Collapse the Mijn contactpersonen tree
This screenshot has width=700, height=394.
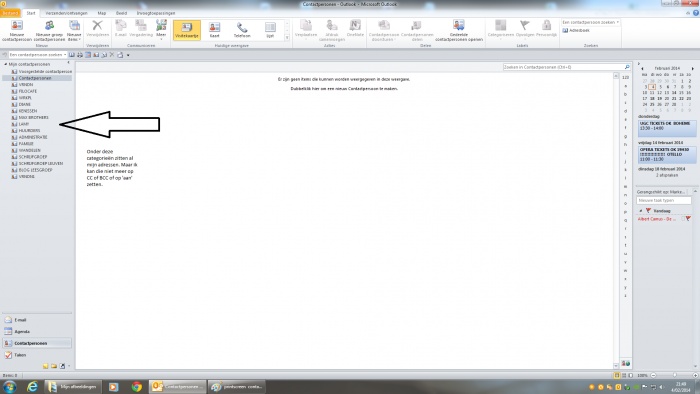[6, 64]
